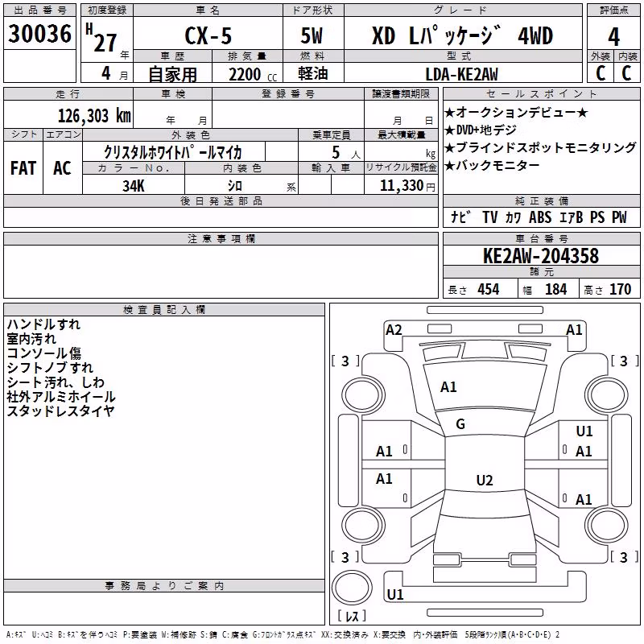Click U1 mark beside the door

point(584,431)
